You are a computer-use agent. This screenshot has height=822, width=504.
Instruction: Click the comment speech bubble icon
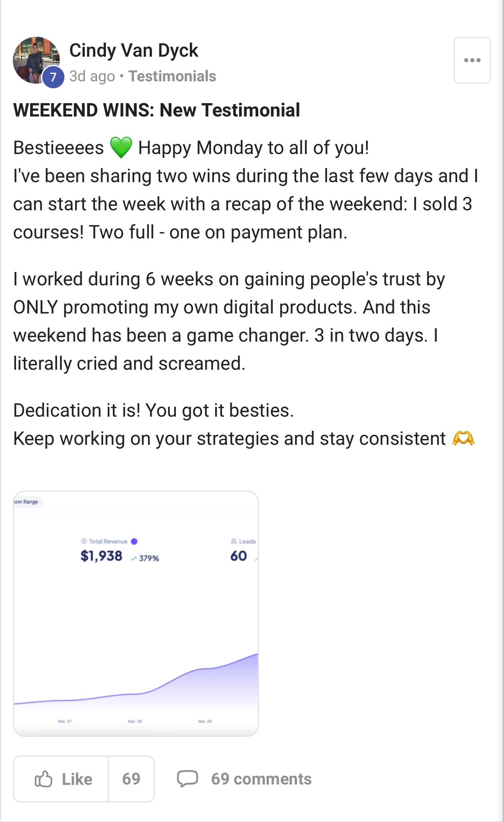(x=187, y=779)
